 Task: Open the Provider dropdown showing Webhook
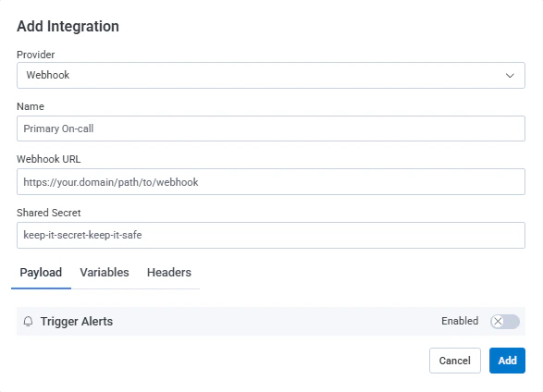[271, 75]
